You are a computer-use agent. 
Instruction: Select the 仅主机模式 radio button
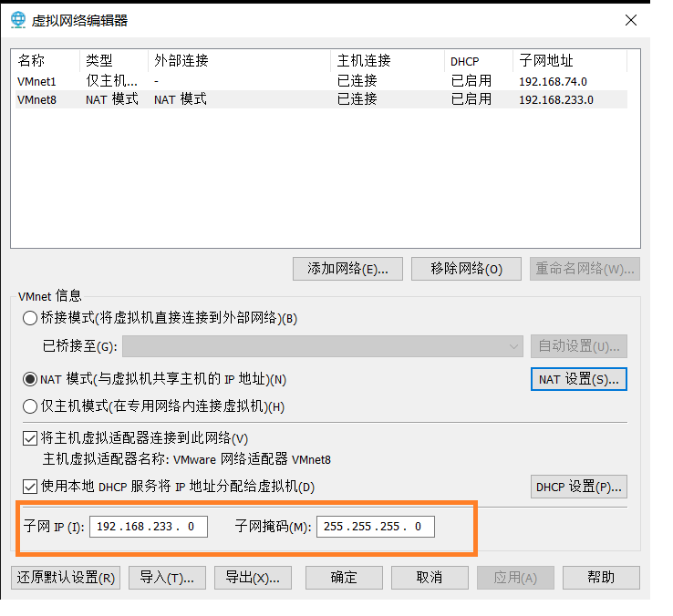click(x=29, y=406)
